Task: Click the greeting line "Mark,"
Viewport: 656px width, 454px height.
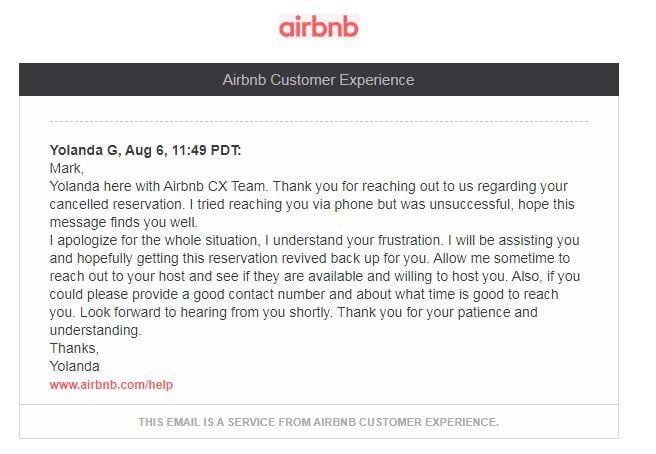Action: point(67,168)
